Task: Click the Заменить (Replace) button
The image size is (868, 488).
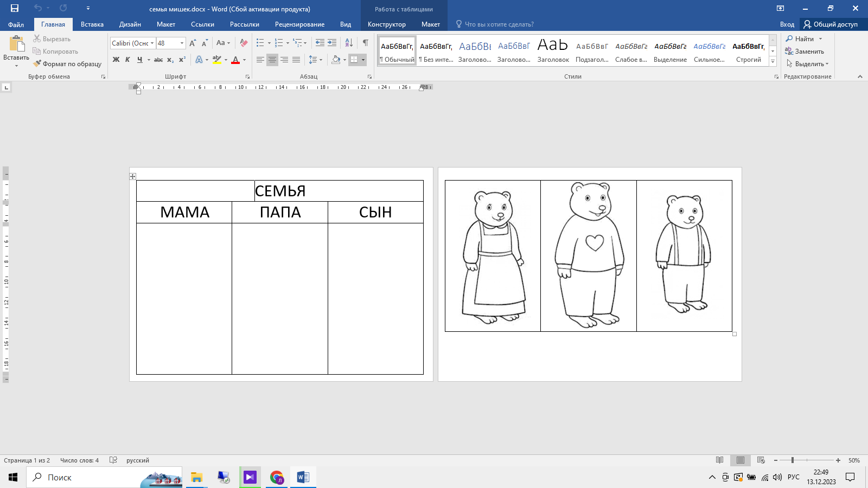Action: 805,52
